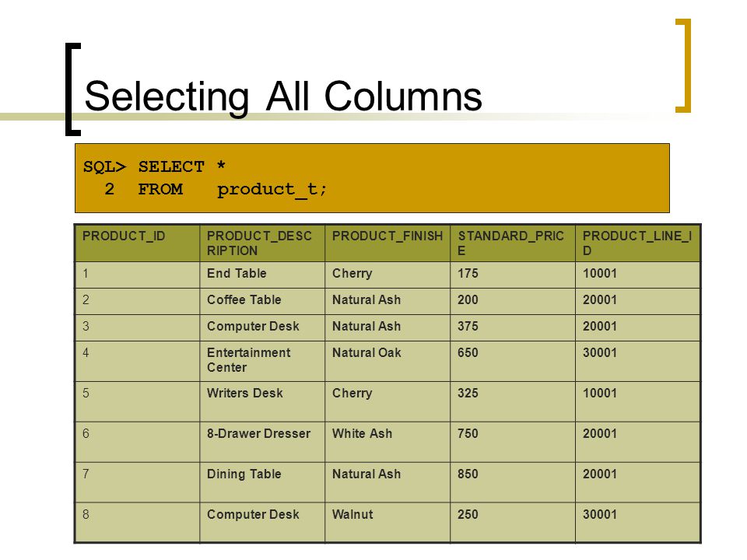The height and width of the screenshot is (560, 747).
Task: Click the Walnut finish cell
Action: tap(388, 523)
